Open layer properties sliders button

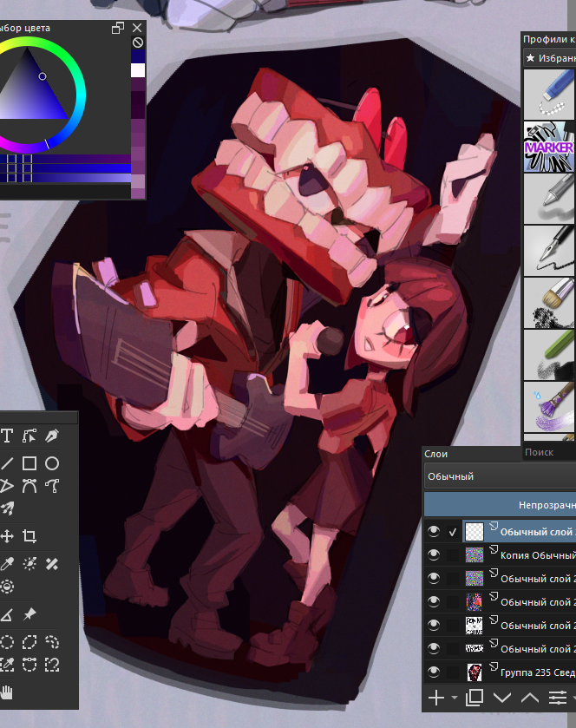coord(558,698)
